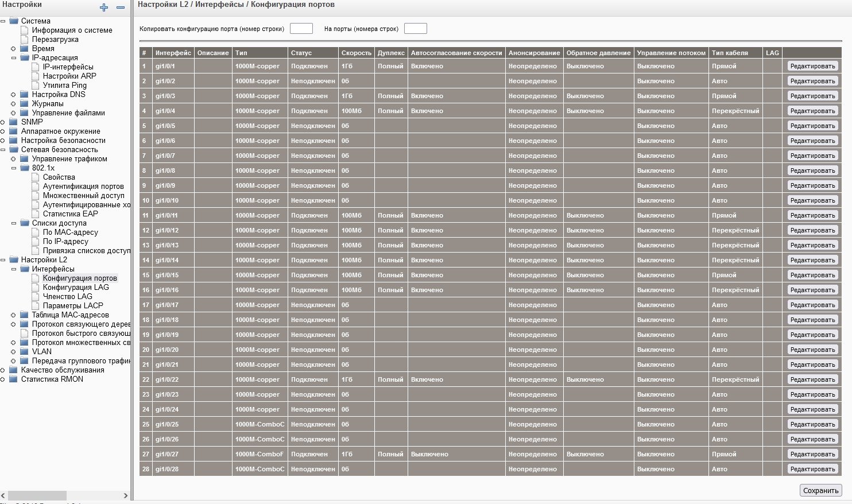Viewport: 852px width, 504px height.
Task: Collapse the 802.1x tree node
Action: [x=13, y=168]
